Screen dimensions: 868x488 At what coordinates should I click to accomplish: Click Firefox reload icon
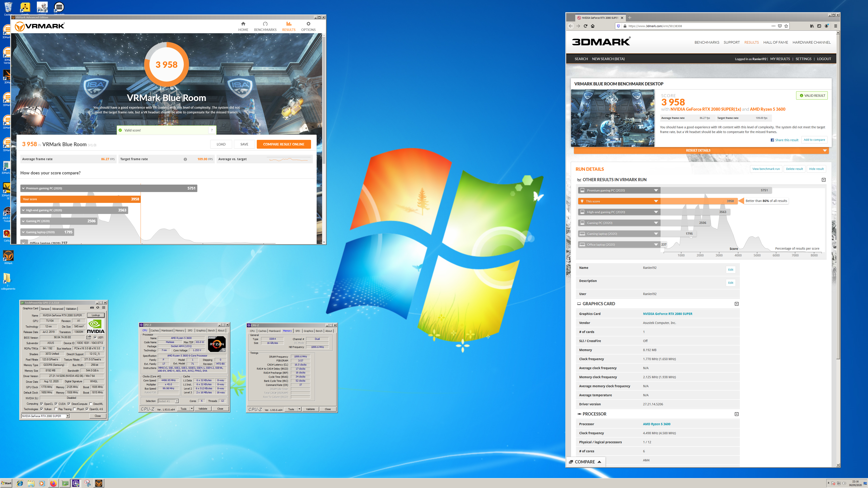(585, 26)
